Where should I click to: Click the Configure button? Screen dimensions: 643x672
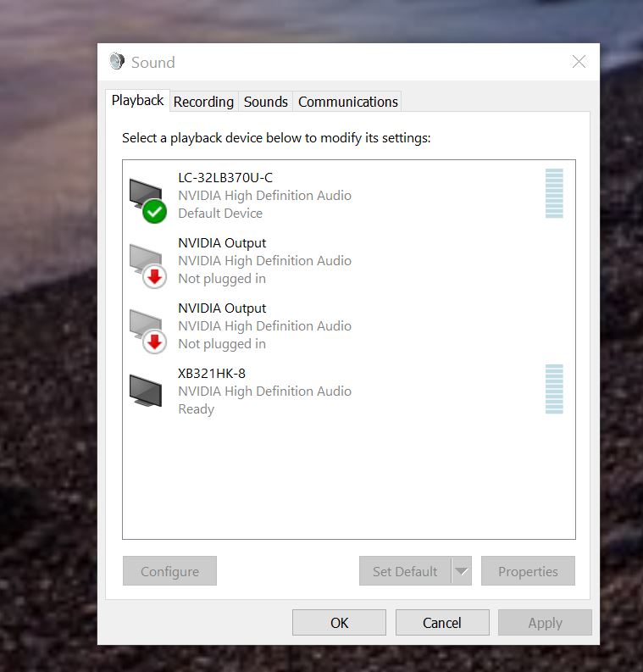click(169, 571)
